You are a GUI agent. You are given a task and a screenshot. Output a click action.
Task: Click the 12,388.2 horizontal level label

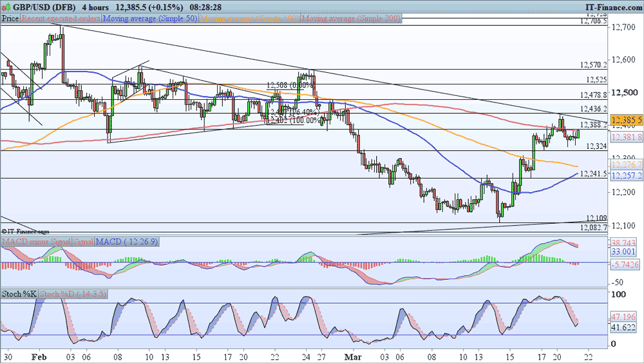click(594, 125)
